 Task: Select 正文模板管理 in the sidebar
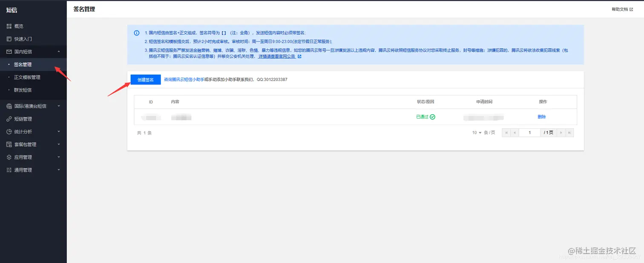[x=28, y=77]
